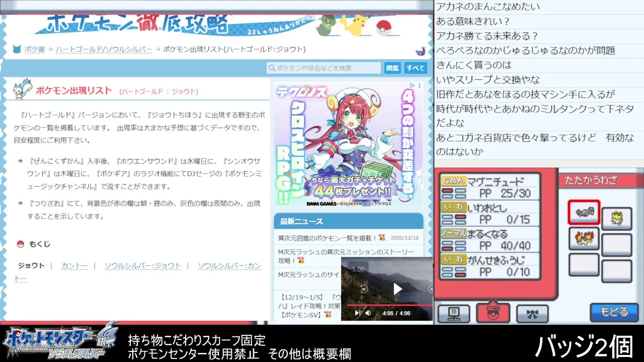Open news M次元ラッシュの異次元ミッションのストーリー攻略

(x=346, y=256)
